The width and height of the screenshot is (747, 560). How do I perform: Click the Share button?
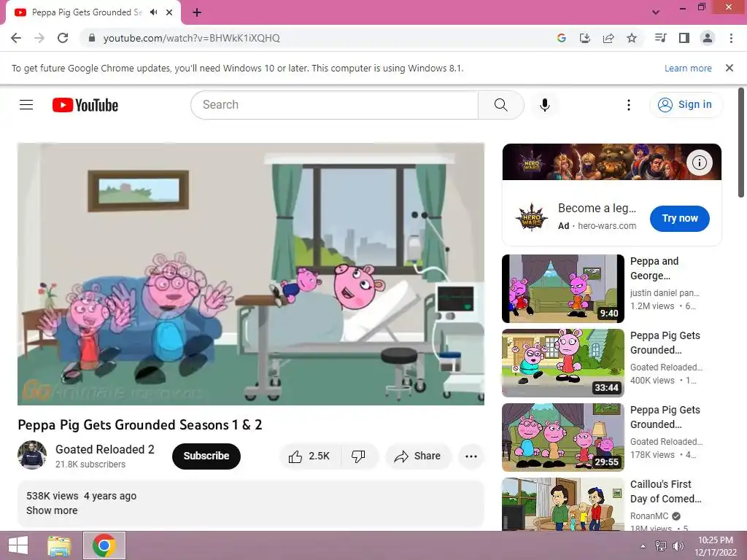coord(418,456)
